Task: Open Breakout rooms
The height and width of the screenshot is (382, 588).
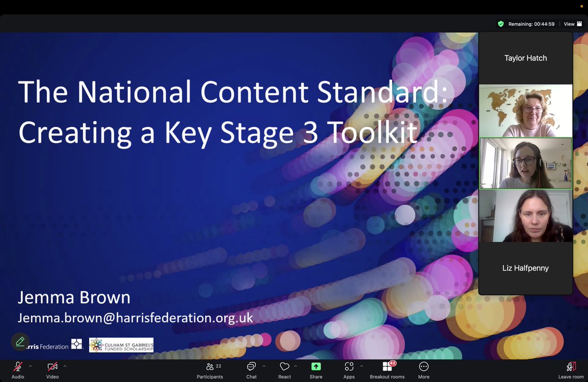Action: (387, 370)
